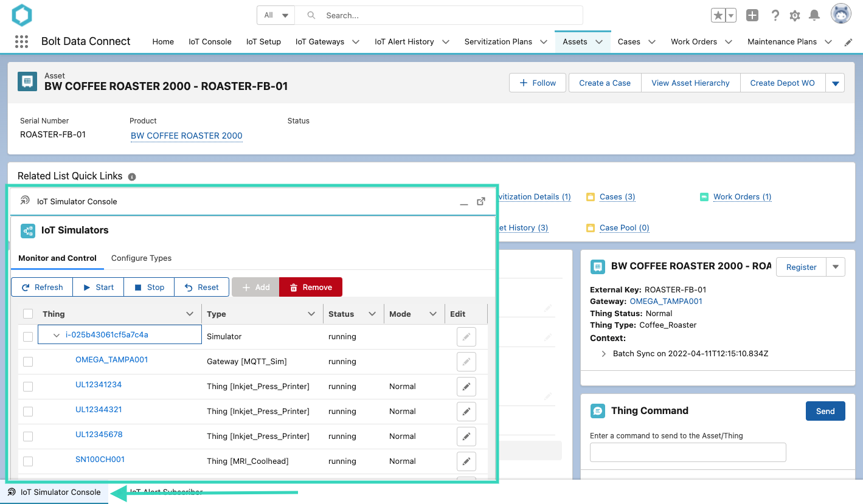Open the user profile avatar

[x=841, y=15]
